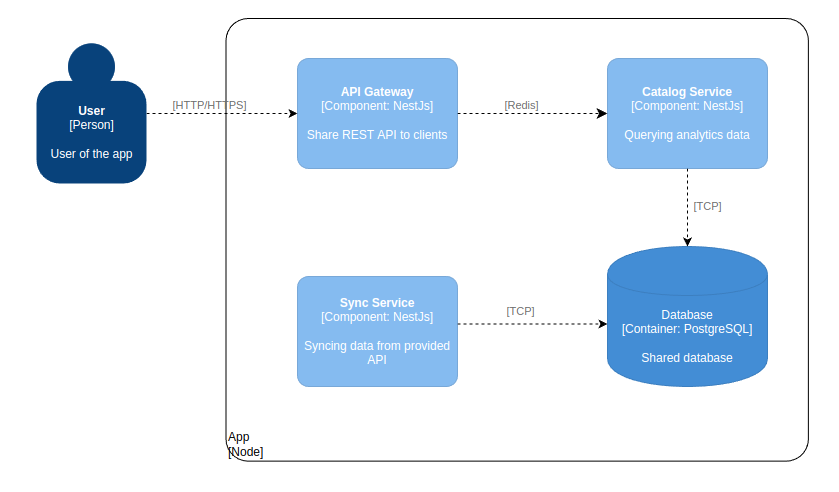This screenshot has width=839, height=492.
Task: Select the Catalog Service component box
Action: 687,113
